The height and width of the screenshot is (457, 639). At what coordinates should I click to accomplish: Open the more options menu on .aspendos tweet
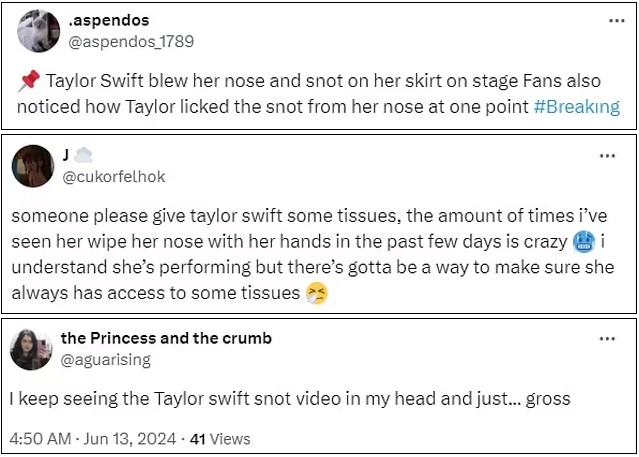[x=617, y=20]
